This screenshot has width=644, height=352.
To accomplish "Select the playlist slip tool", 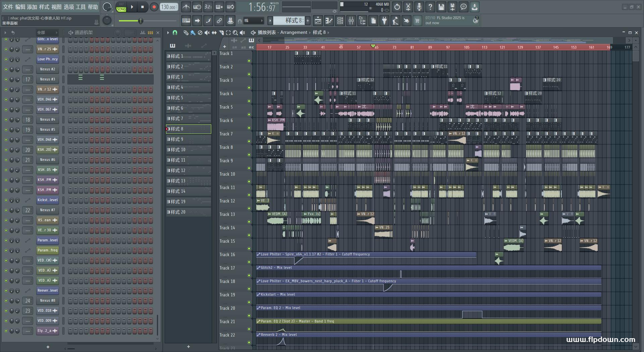I will tap(214, 33).
